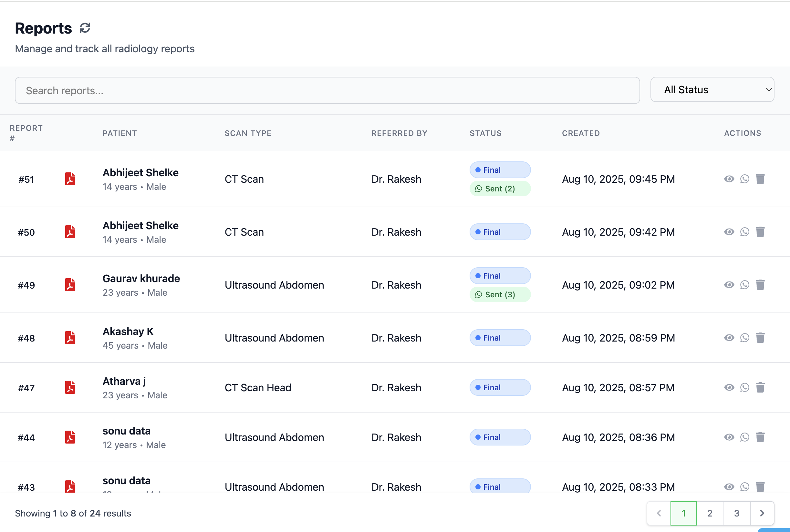
Task: Click WhatsApp icon for report #47
Action: click(x=744, y=387)
